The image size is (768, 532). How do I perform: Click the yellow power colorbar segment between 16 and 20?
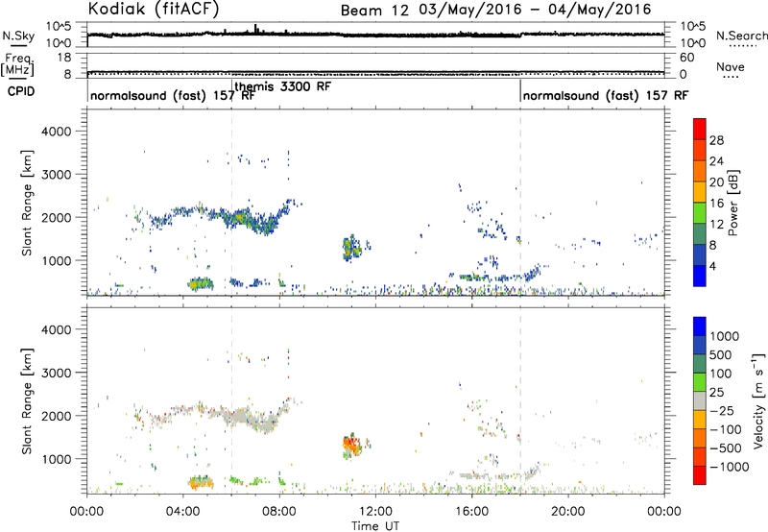point(700,192)
